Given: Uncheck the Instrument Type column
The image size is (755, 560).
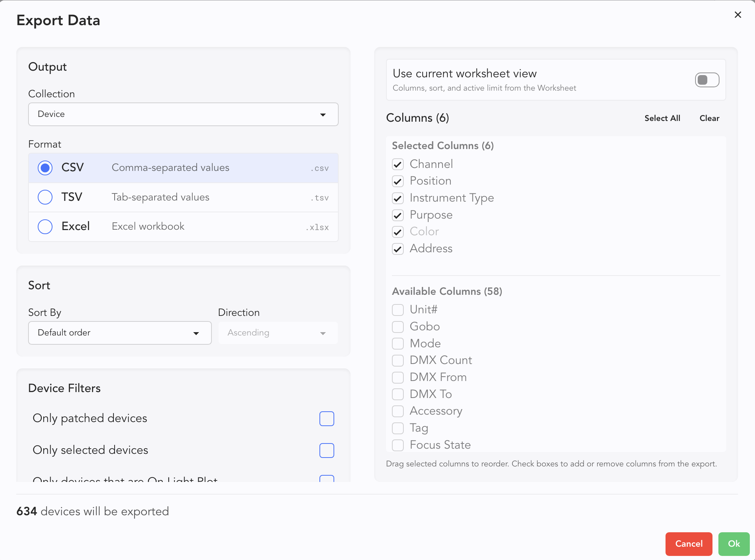Looking at the screenshot, I should pos(398,198).
